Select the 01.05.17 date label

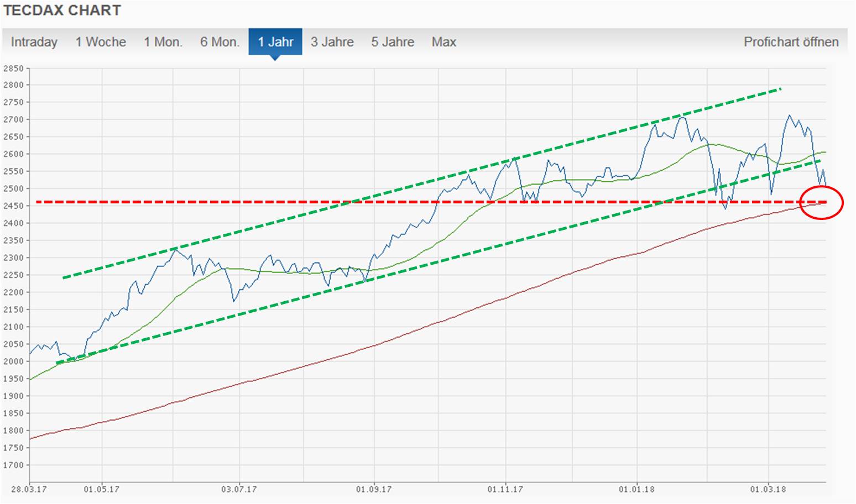coord(102,490)
